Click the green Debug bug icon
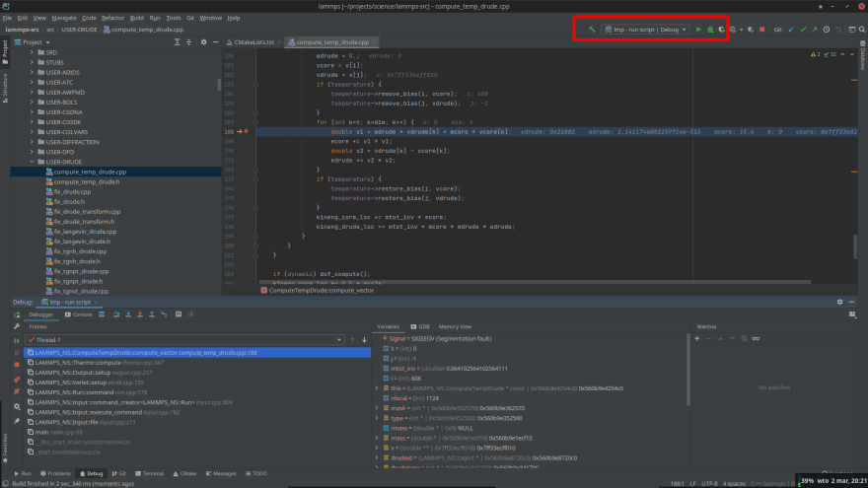 coord(710,30)
